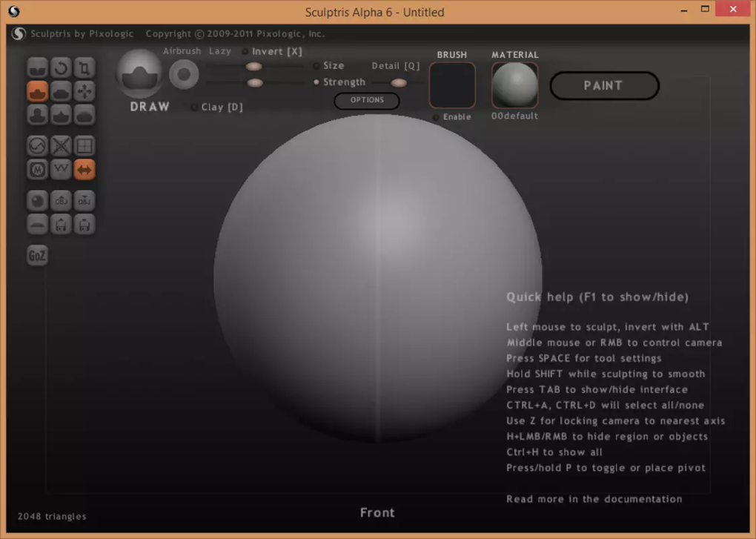Enable the Invert [X] toggle
Screen dimensions: 756x539
245,51
